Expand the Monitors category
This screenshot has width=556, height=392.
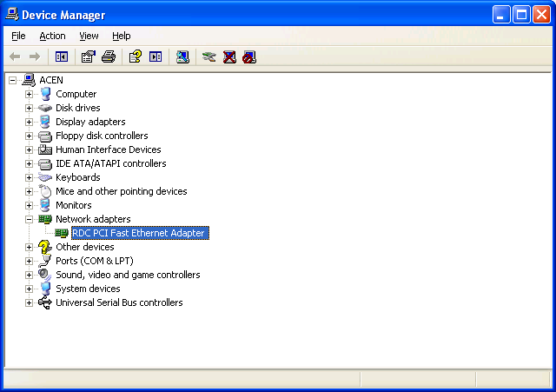click(x=29, y=205)
